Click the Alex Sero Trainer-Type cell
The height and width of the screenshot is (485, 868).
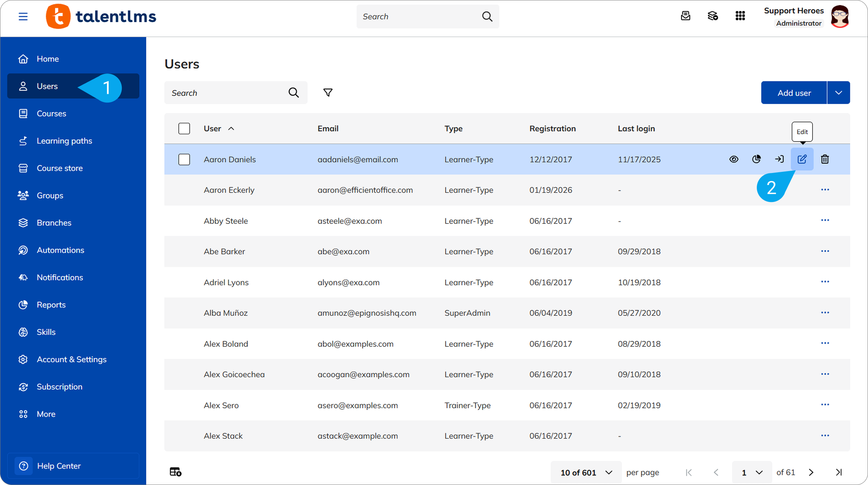pos(467,405)
